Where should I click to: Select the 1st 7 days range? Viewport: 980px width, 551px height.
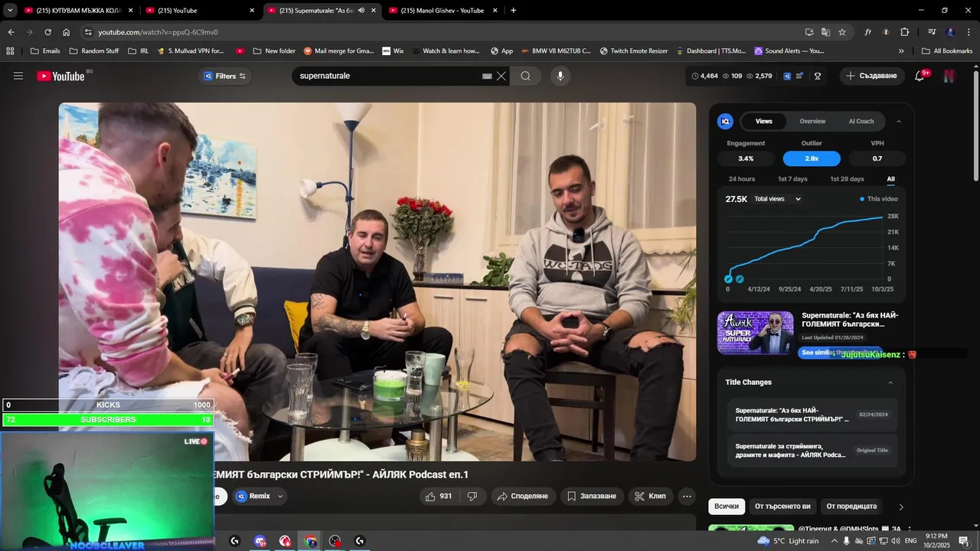(792, 179)
